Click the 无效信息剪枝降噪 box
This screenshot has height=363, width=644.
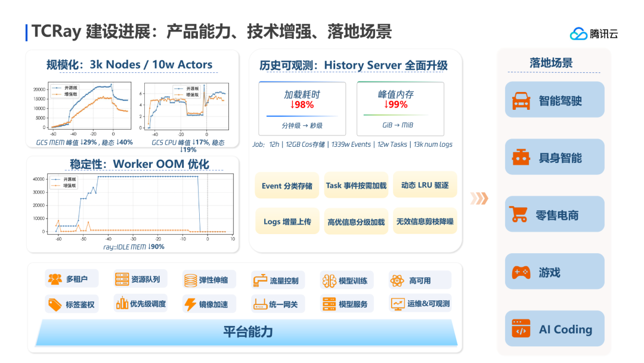tap(425, 222)
